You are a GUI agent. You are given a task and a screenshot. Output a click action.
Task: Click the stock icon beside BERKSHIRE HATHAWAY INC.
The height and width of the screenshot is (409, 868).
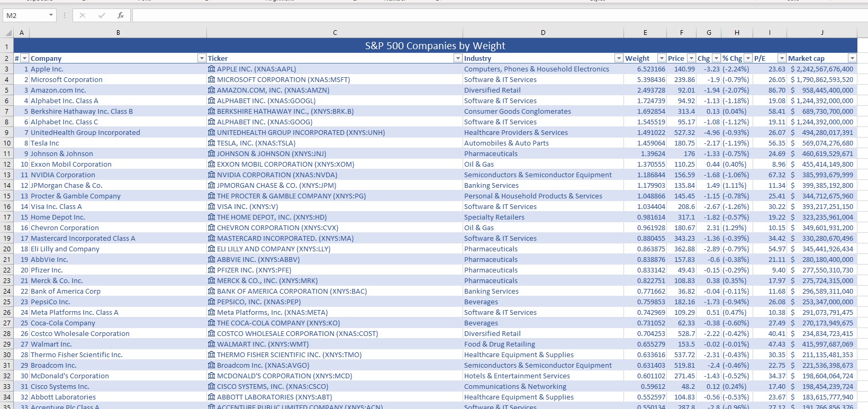point(212,111)
